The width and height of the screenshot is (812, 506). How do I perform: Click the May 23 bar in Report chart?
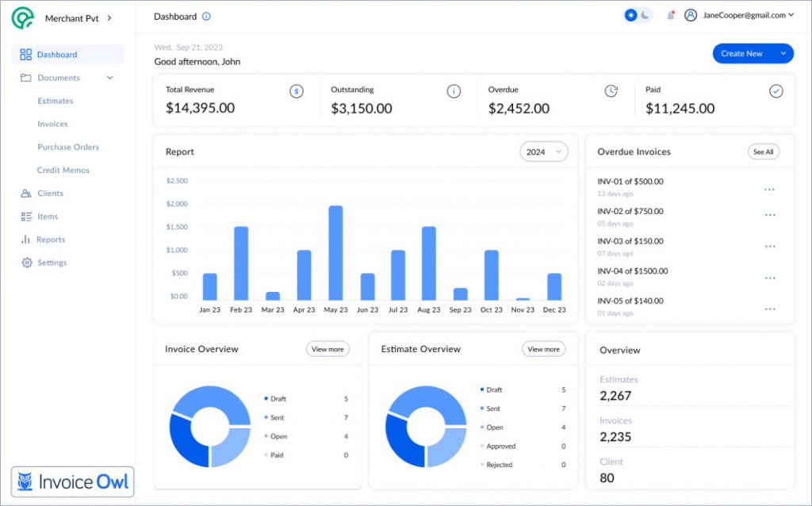coord(335,252)
